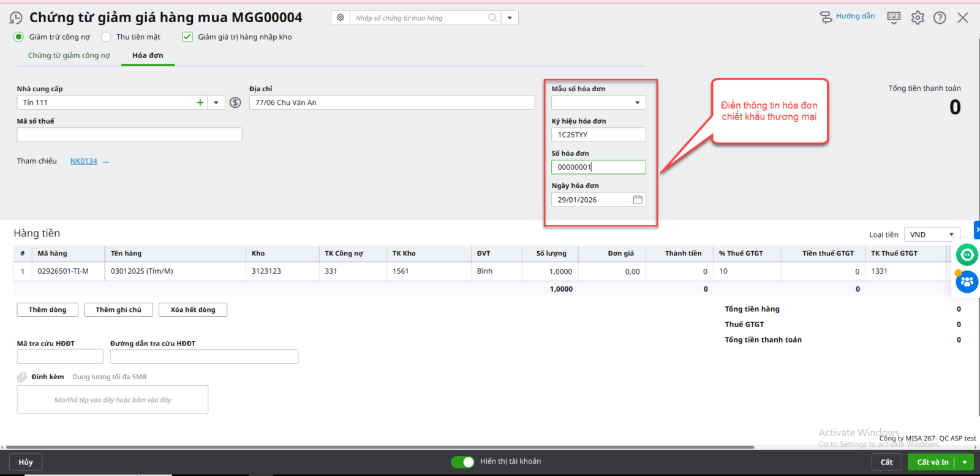Expand the Mẫu số hóa đơn dropdown
The height and width of the screenshot is (476, 980).
(637, 103)
